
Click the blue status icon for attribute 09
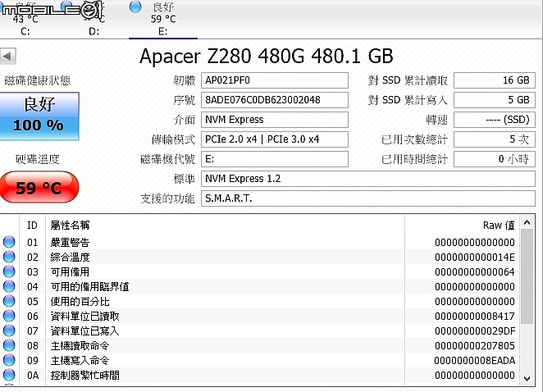(9, 360)
